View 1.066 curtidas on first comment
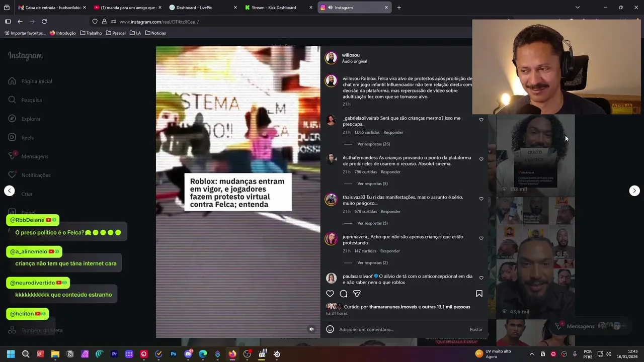The width and height of the screenshot is (644, 362). tap(367, 133)
